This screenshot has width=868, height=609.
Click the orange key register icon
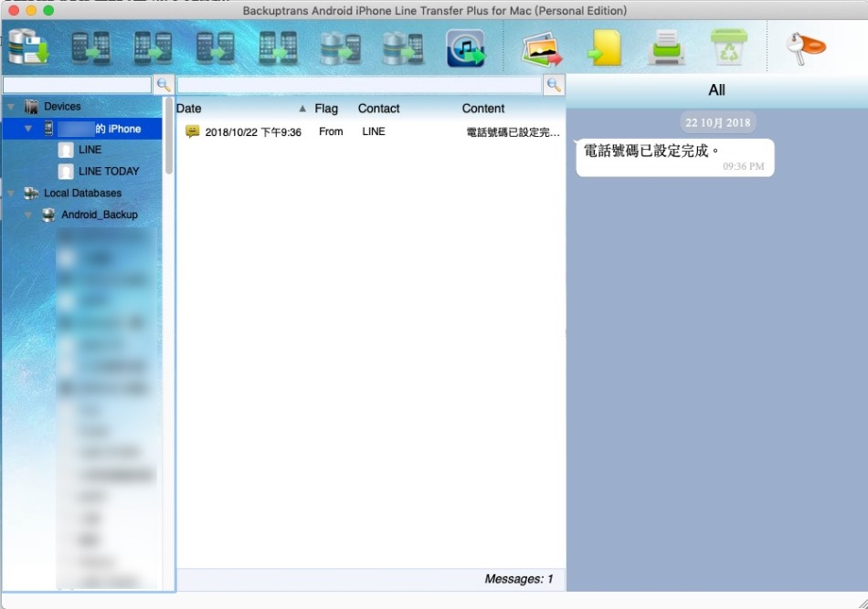pyautogui.click(x=806, y=47)
